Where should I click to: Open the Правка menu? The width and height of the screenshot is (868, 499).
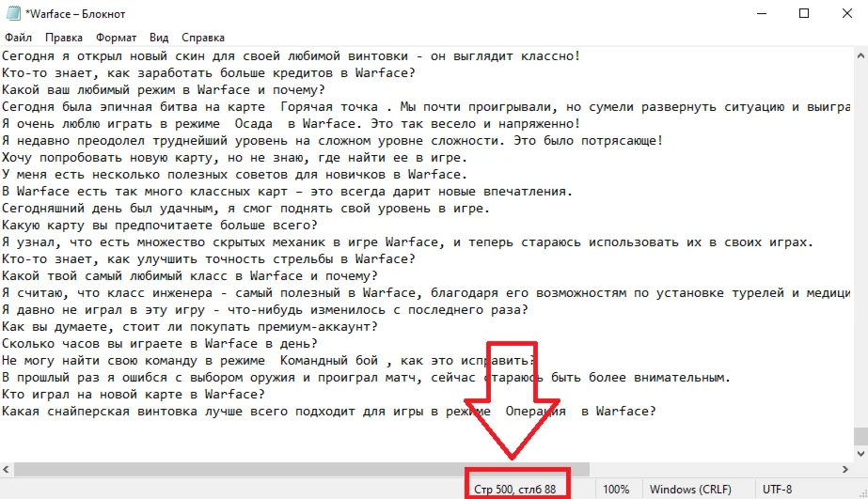[64, 38]
